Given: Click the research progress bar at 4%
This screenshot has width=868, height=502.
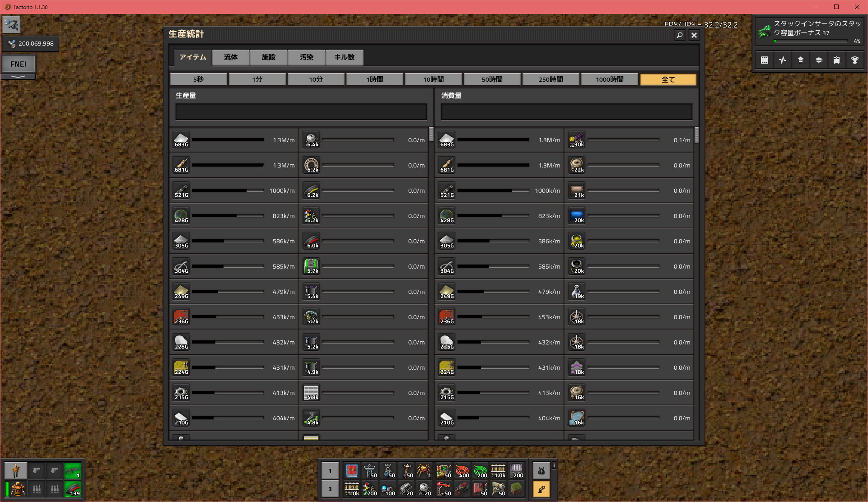Looking at the screenshot, I should coord(811,41).
